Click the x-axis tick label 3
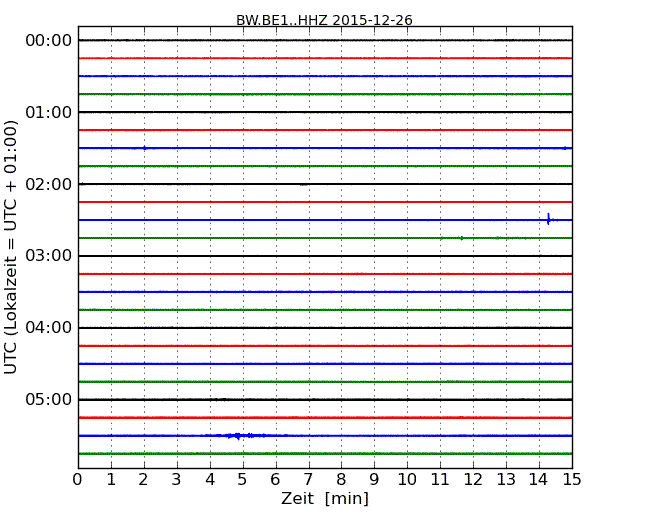Viewport: 650px width, 520px height. pyautogui.click(x=177, y=480)
